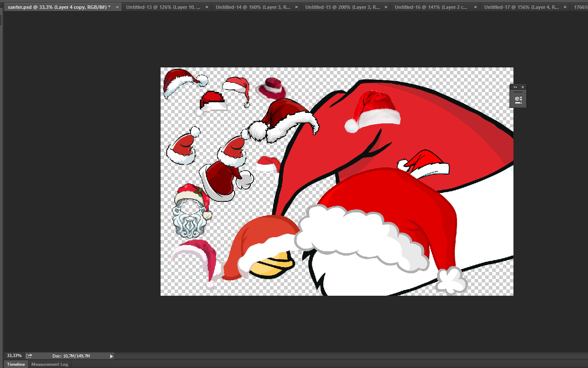The width and height of the screenshot is (588, 368).
Task: Close the Untitled-14 document tab
Action: click(x=296, y=7)
